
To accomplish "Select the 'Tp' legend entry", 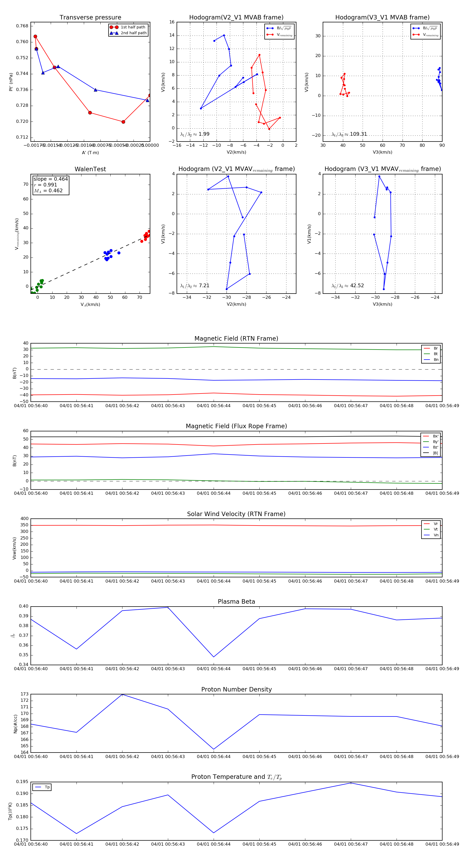I will tap(42, 787).
